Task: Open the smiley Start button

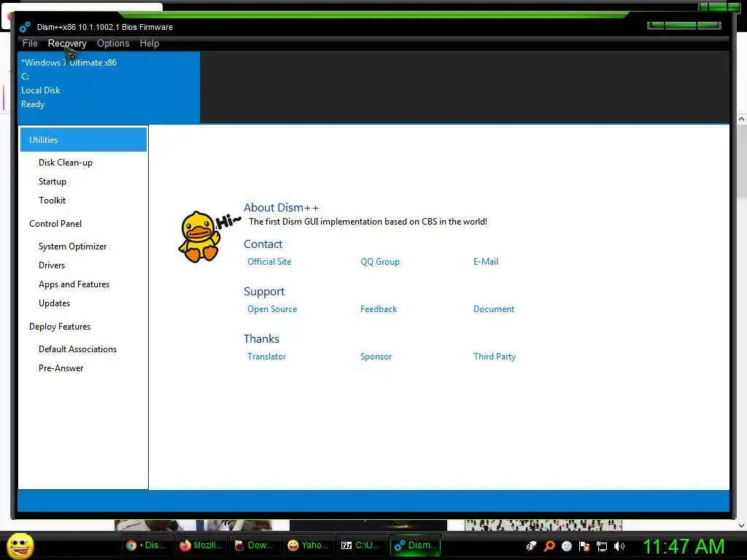Action: pyautogui.click(x=20, y=546)
